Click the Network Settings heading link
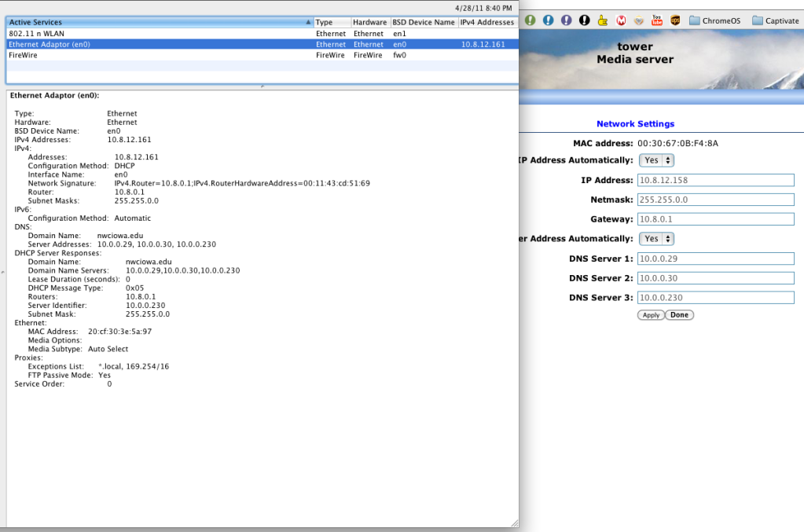Viewport: 804px width, 532px height. pyautogui.click(x=635, y=123)
